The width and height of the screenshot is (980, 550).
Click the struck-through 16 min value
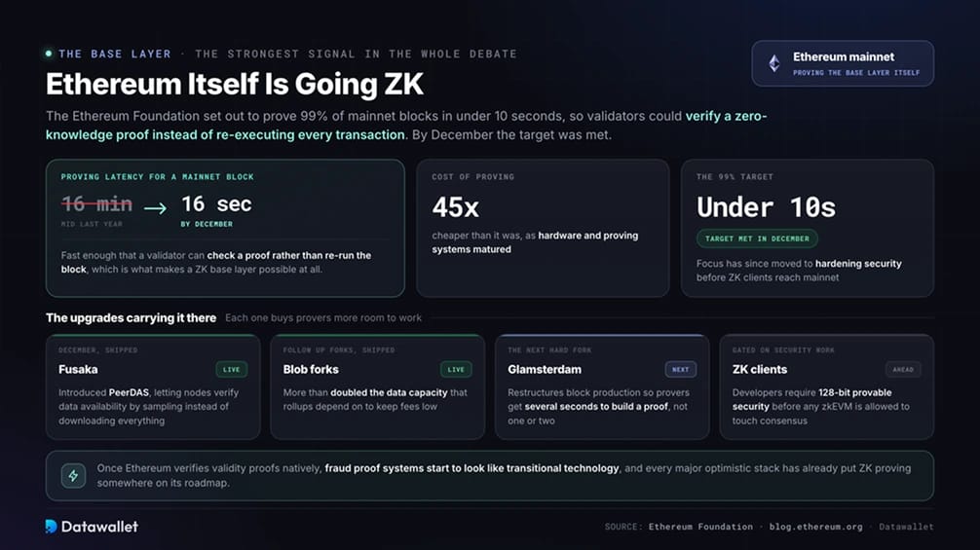click(96, 203)
